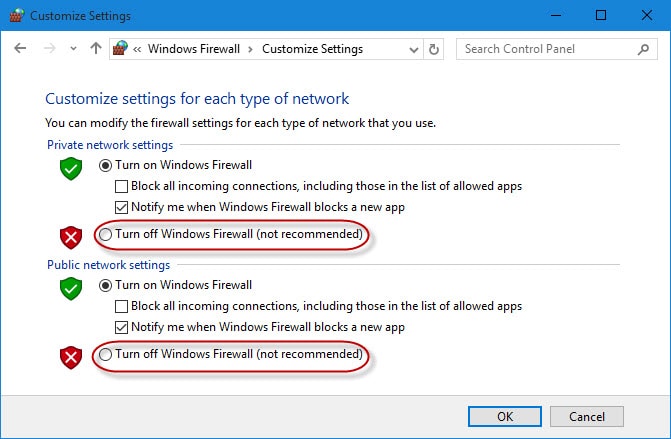
Task: Uncheck Notify me option under Public network
Action: [x=121, y=327]
